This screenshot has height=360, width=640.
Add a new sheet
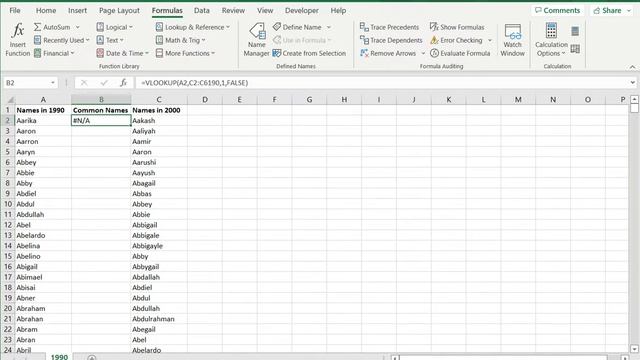(91, 358)
